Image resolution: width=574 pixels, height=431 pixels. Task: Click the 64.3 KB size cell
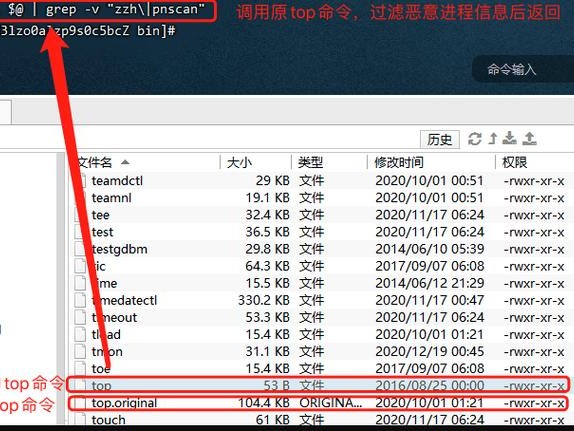click(267, 266)
